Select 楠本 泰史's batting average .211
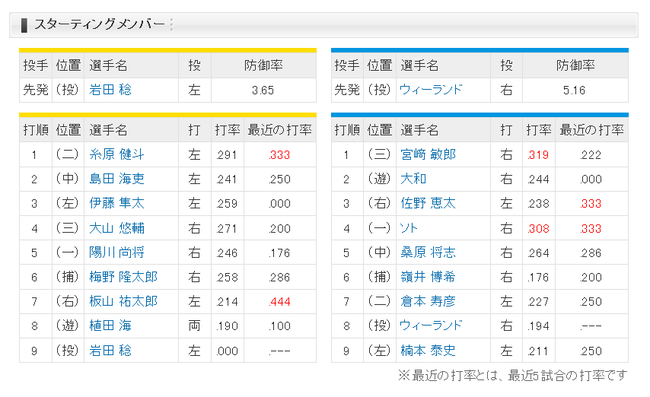 point(538,351)
